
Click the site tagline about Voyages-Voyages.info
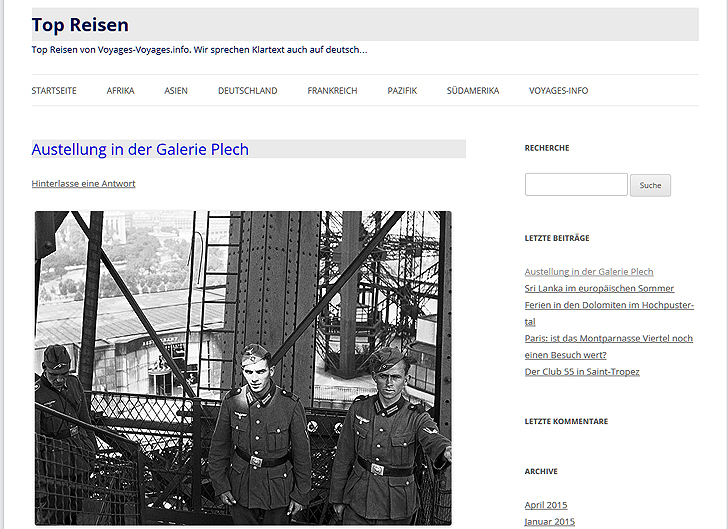point(200,50)
